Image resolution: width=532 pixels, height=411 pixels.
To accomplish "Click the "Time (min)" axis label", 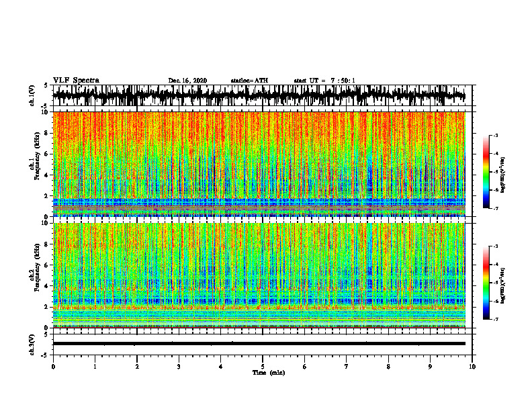I will point(269,373).
